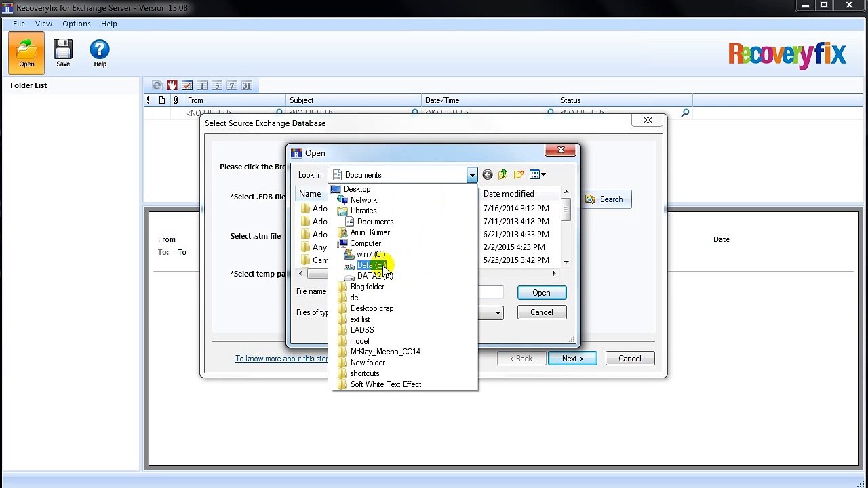Viewport: 868px width, 488px height.
Task: Open the View menu
Action: tap(43, 24)
